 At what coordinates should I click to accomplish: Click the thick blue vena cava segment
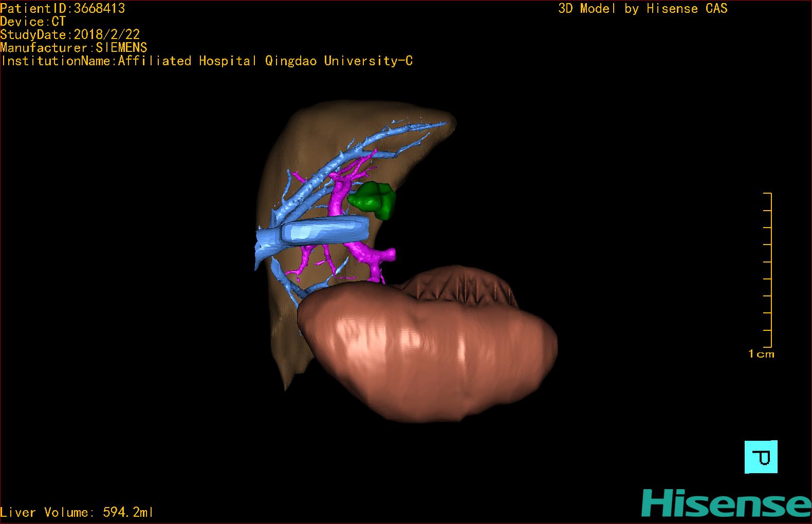coord(324,230)
